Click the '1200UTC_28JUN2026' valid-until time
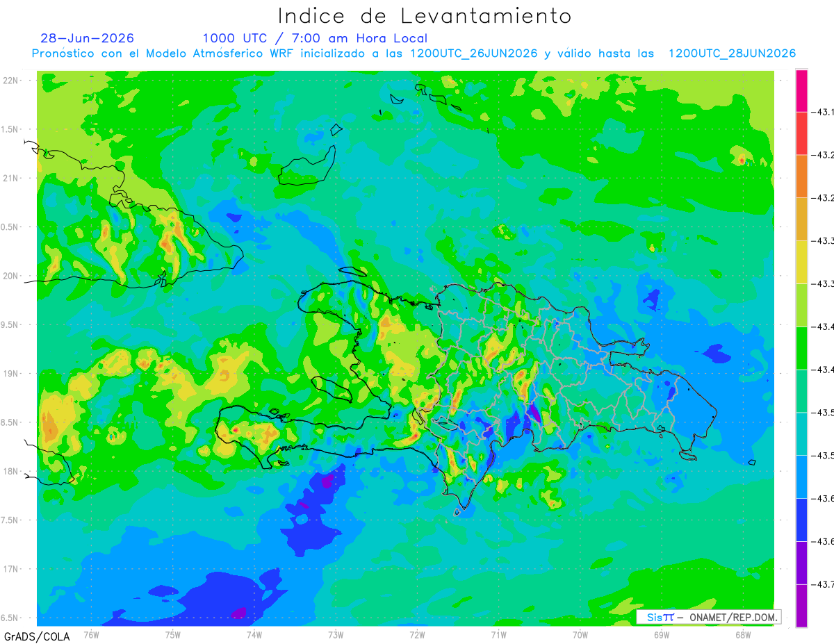This screenshot has width=834, height=644. [732, 53]
